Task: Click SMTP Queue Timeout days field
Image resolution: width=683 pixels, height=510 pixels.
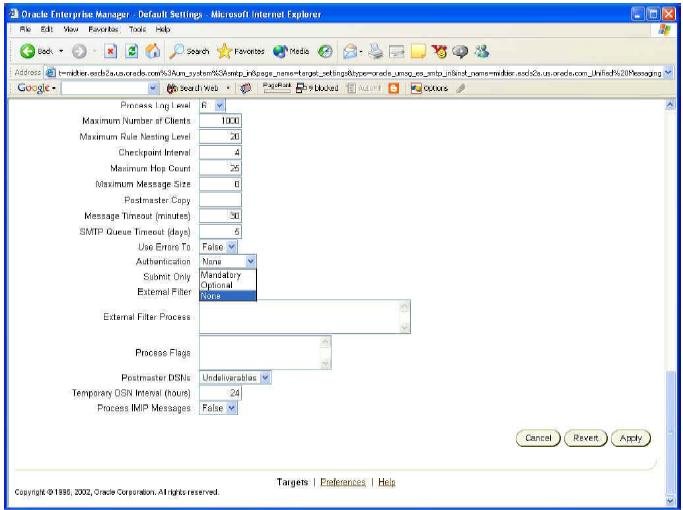Action: point(220,232)
